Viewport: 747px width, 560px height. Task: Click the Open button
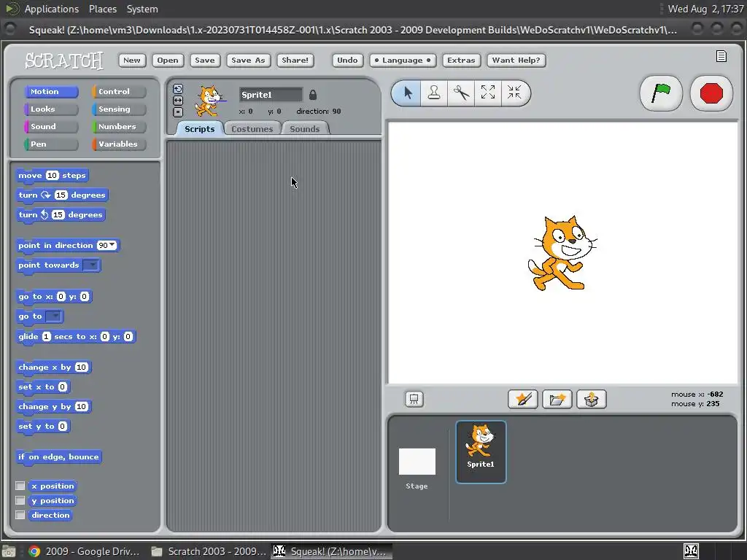click(167, 61)
